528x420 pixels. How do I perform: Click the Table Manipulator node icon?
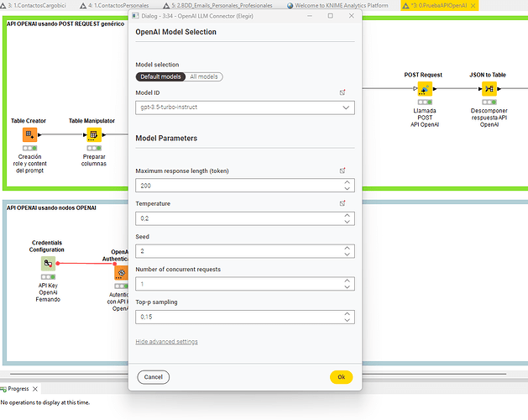(x=94, y=135)
